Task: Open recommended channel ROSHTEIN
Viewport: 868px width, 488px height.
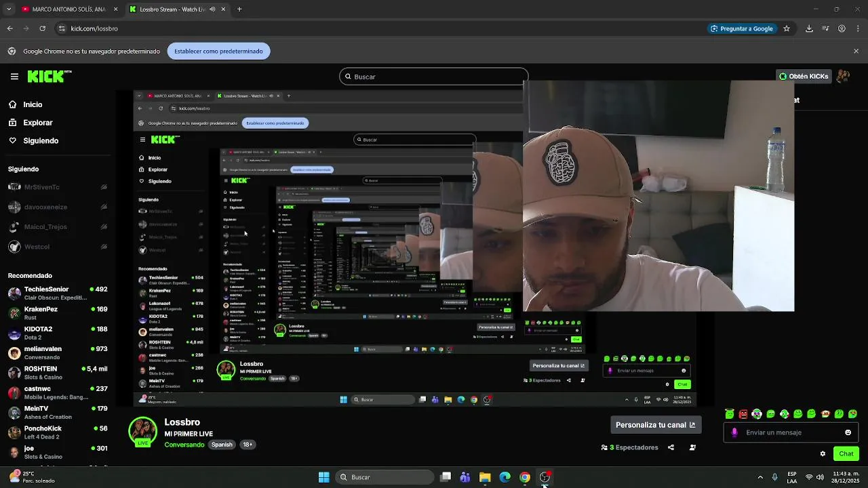Action: [58, 373]
